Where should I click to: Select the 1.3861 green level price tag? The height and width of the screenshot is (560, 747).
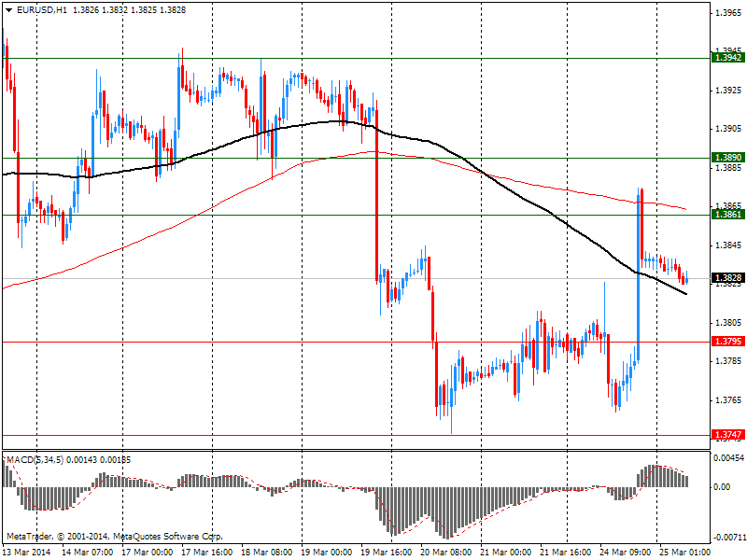click(727, 215)
